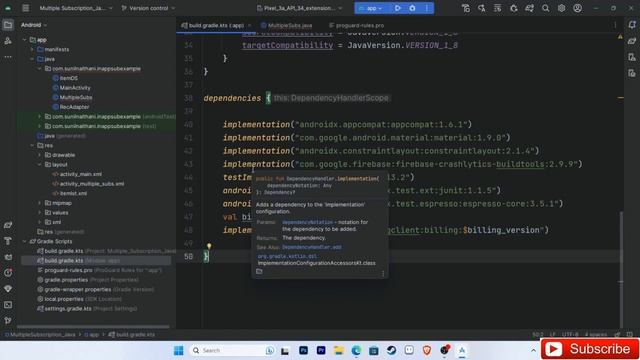Open the user account profile icon
The width and height of the screenshot is (640, 360).
click(x=577, y=8)
